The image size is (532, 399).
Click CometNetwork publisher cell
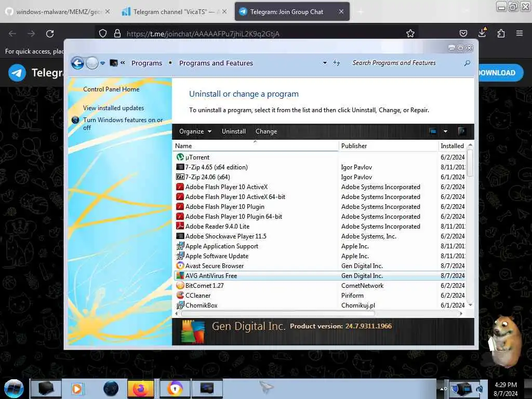362,286
